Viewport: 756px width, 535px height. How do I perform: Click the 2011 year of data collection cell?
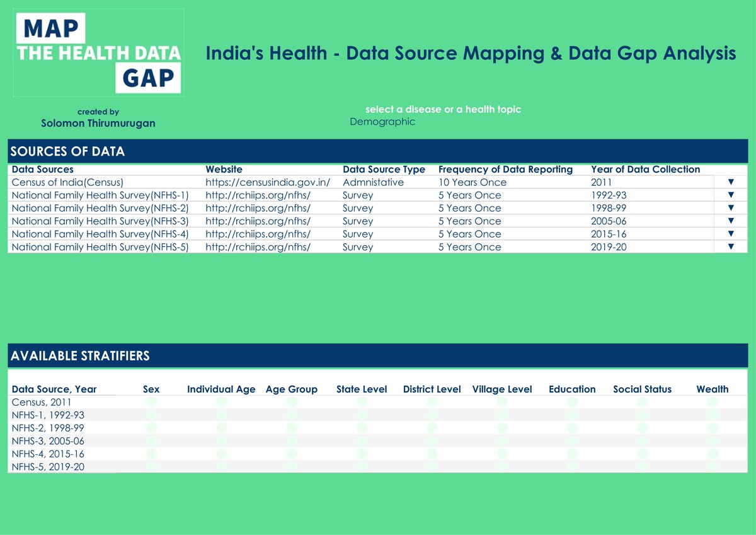[x=602, y=182]
